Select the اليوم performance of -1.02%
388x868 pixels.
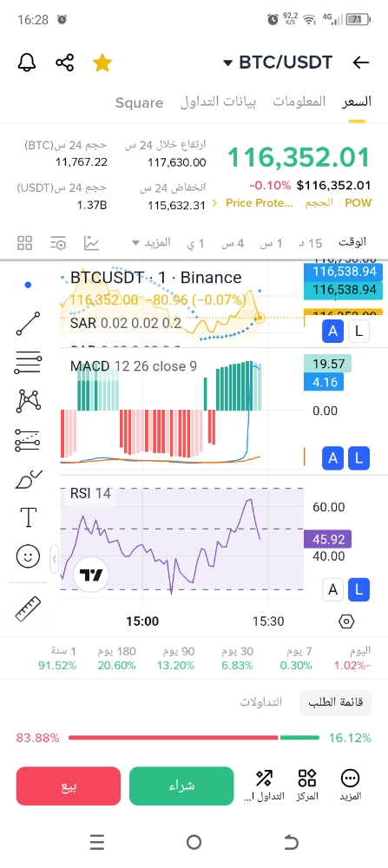click(x=352, y=658)
